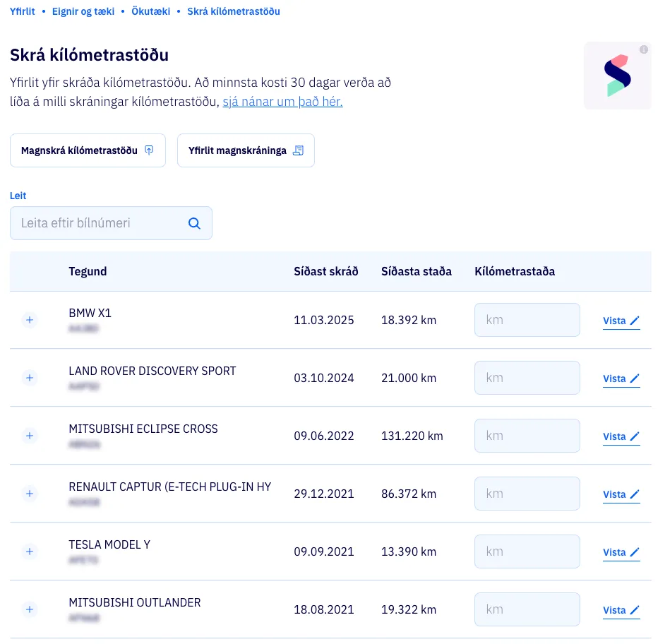This screenshot has width=665, height=644.
Task: Click the km input for Tesla Model Y
Action: (527, 551)
